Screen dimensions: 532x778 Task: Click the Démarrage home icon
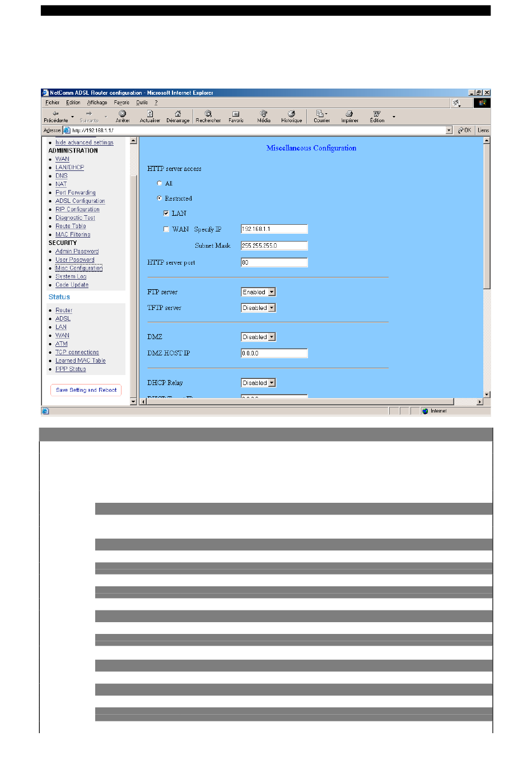pyautogui.click(x=178, y=113)
